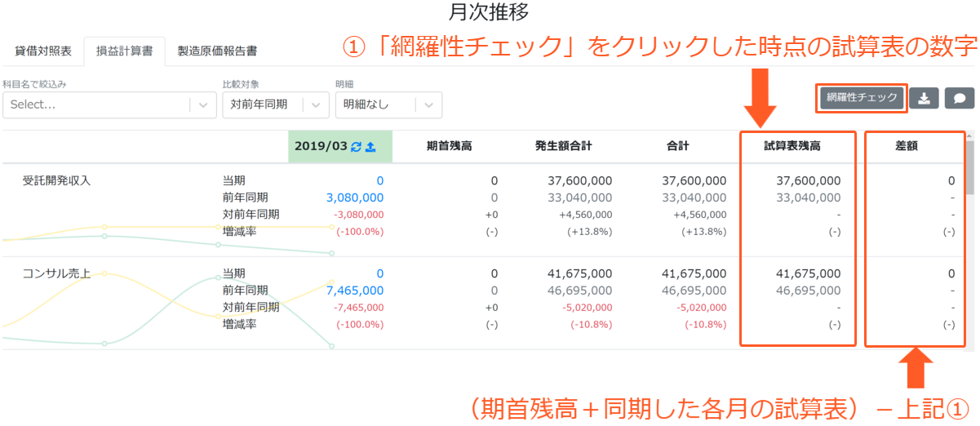This screenshot has height=426, width=980.
Task: Click the upload icon beside 2019/03
Action: [x=370, y=146]
